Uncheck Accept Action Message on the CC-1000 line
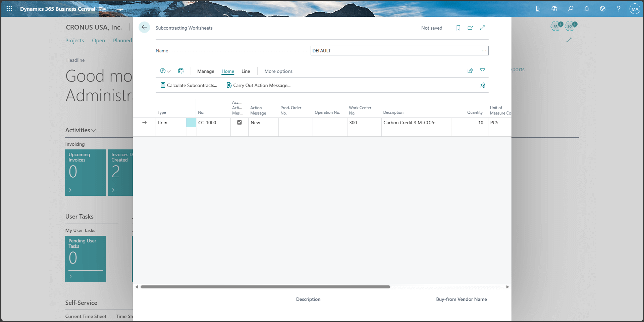The width and height of the screenshot is (644, 322). pos(239,122)
